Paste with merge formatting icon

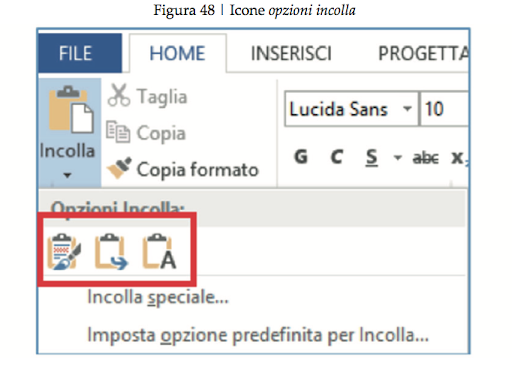coord(111,252)
